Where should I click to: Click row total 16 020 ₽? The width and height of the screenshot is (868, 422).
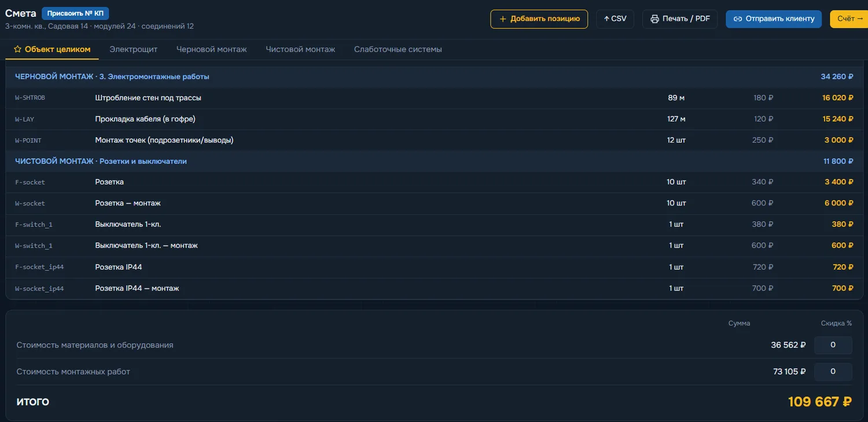838,98
